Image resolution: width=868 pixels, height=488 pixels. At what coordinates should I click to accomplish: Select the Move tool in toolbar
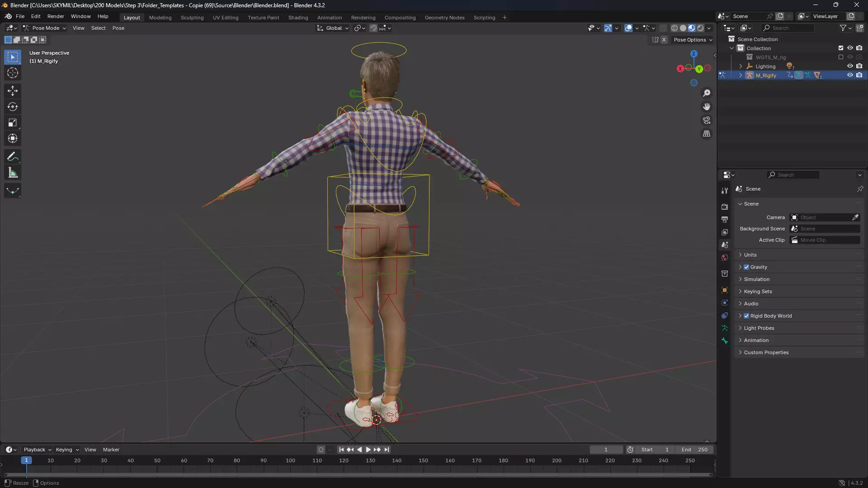[x=13, y=91]
